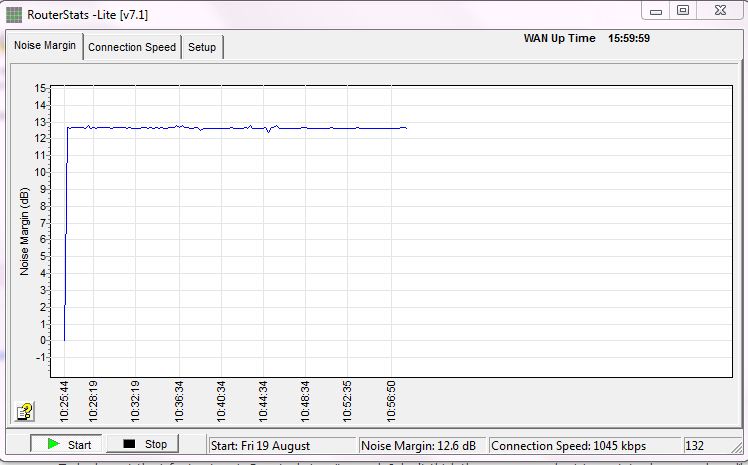Click the 10:25:44 time axis label
This screenshot has width=748, height=465.
(x=64, y=399)
